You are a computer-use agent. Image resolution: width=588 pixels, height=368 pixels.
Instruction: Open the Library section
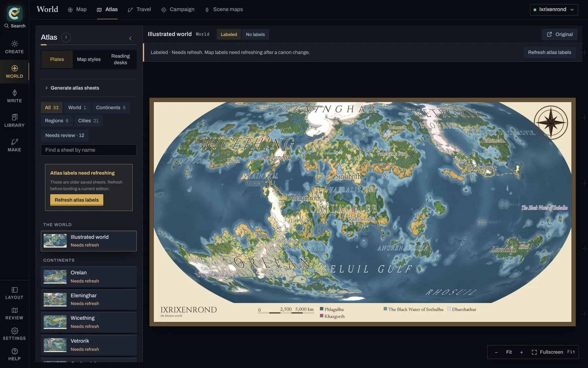[x=14, y=121]
